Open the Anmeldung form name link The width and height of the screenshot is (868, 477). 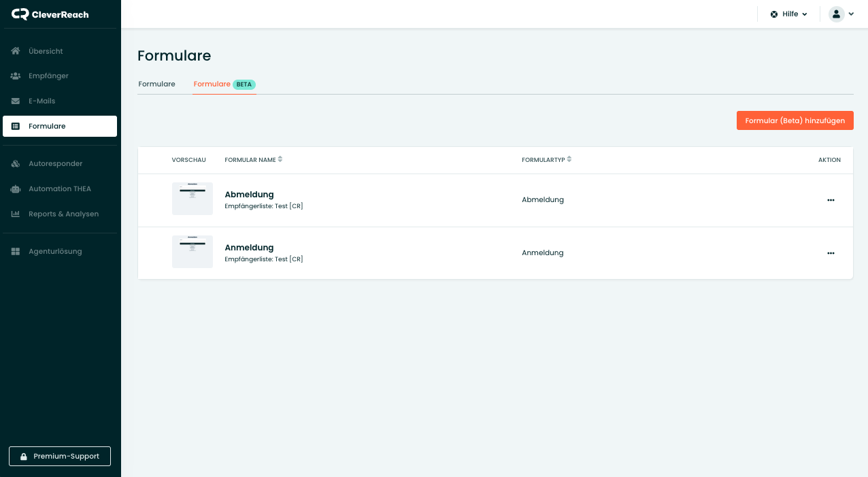click(x=249, y=248)
